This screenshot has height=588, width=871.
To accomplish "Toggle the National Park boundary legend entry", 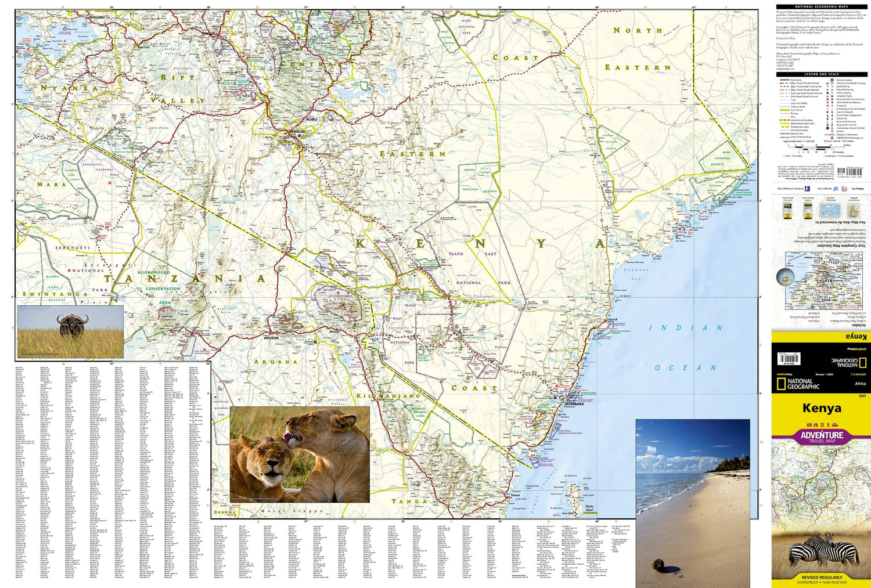I will click(x=784, y=134).
